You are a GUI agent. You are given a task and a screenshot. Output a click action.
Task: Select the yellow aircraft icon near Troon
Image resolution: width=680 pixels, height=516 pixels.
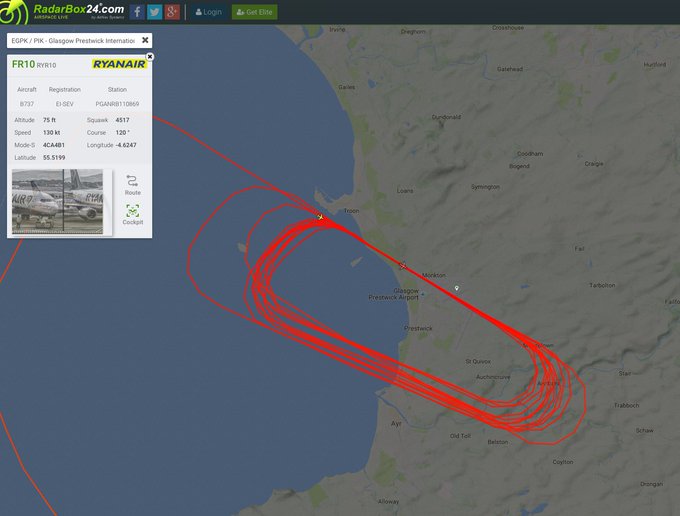[x=320, y=217]
